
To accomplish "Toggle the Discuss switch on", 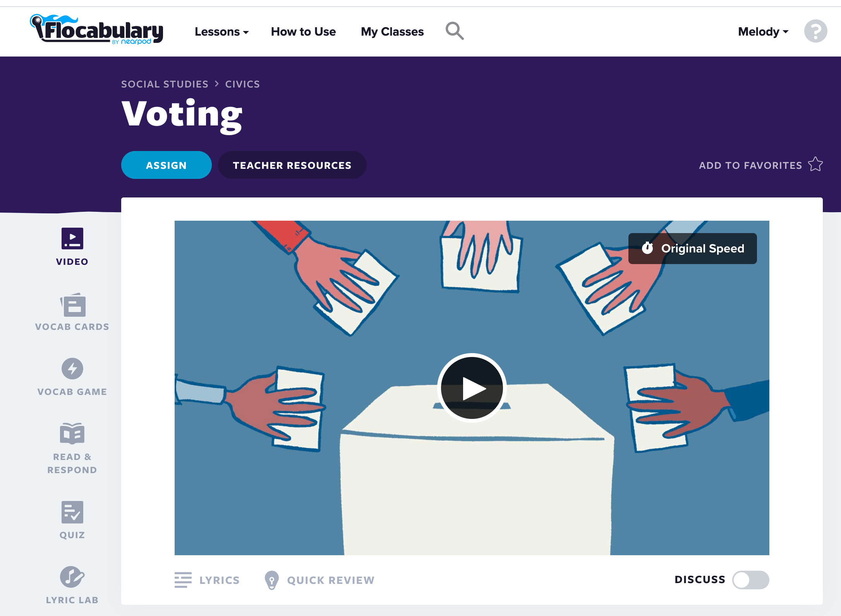I will click(750, 580).
